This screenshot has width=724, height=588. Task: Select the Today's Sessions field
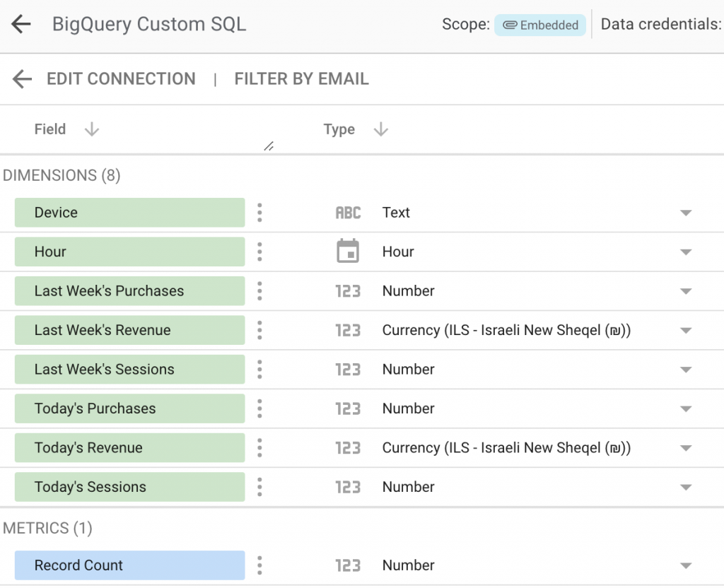tap(130, 488)
